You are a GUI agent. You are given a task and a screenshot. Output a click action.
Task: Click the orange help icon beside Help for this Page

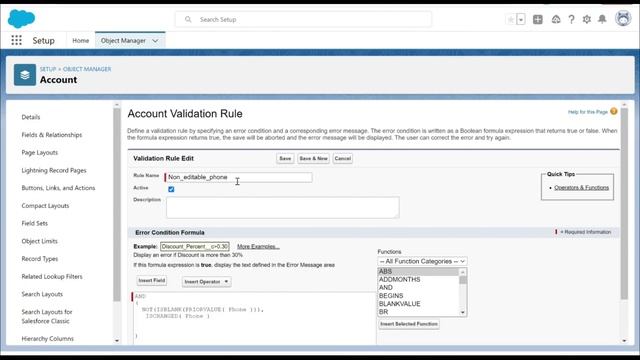coord(614,111)
